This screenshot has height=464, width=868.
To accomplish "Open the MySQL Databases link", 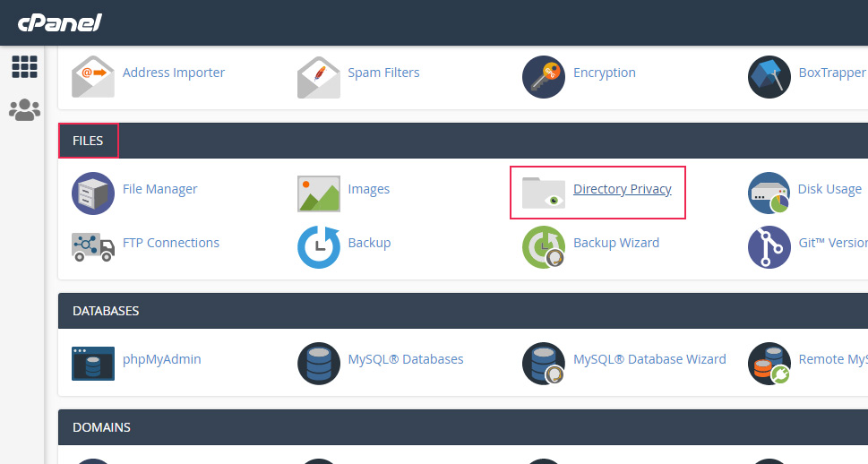I will tap(405, 359).
